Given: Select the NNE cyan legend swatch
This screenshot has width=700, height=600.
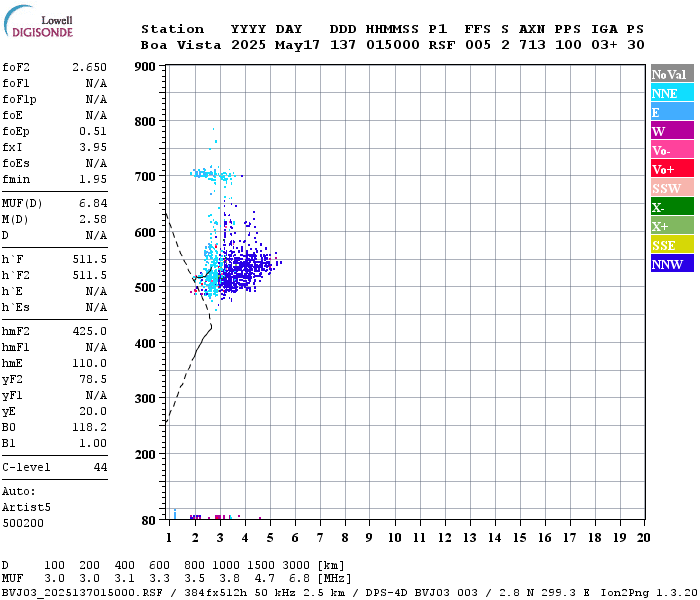Looking at the screenshot, I should coord(672,93).
